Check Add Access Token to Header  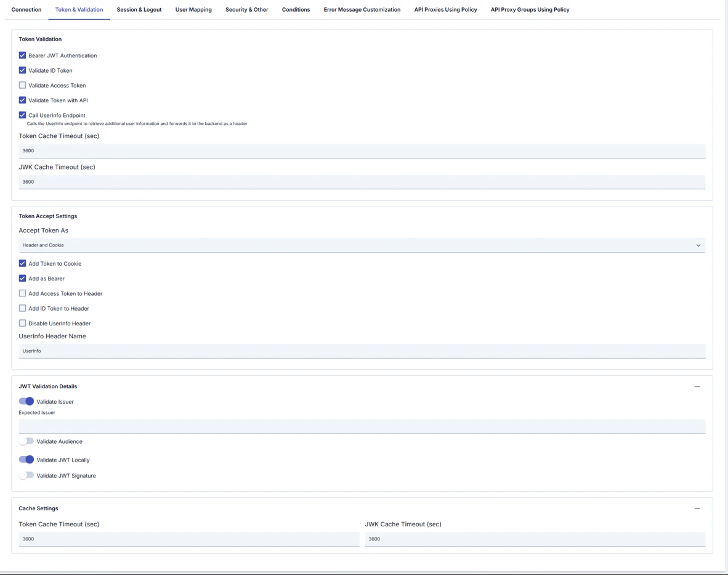tap(22, 293)
